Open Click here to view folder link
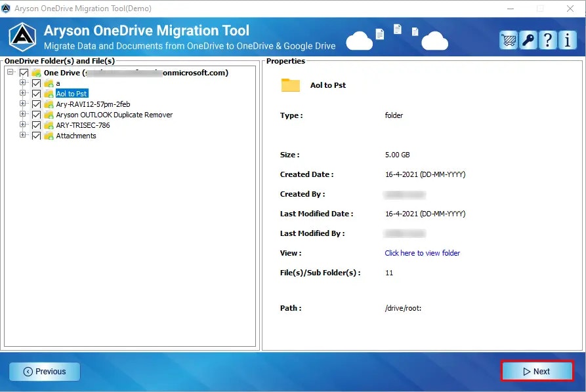586x392 pixels. point(423,253)
